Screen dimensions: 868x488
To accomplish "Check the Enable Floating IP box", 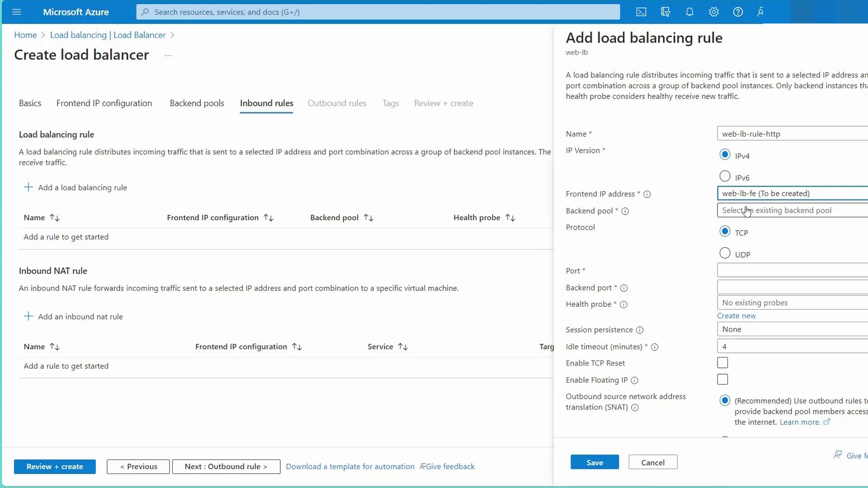I will tap(722, 380).
